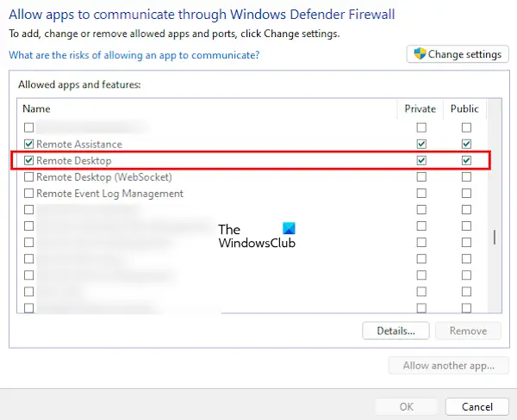The width and height of the screenshot is (517, 420).
Task: Toggle Remote Assistance Public checkbox
Action: coord(466,144)
